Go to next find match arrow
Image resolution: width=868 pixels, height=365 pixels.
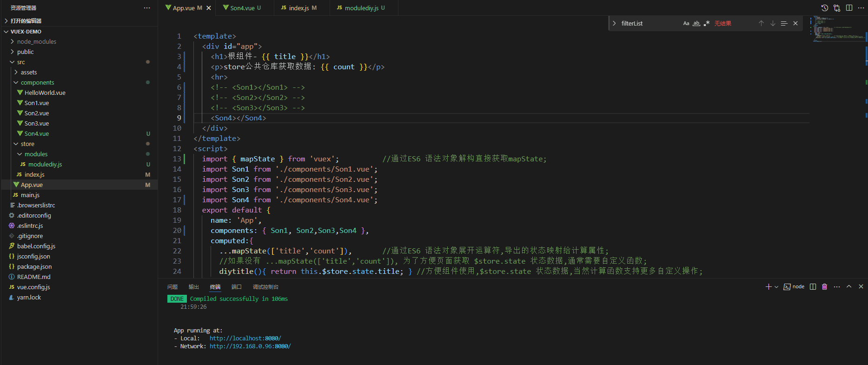click(773, 23)
